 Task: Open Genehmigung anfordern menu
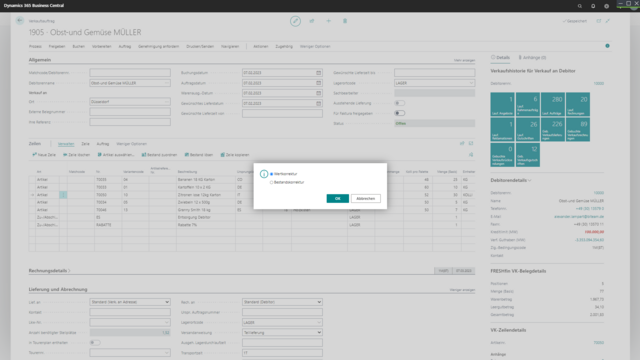coord(158,47)
